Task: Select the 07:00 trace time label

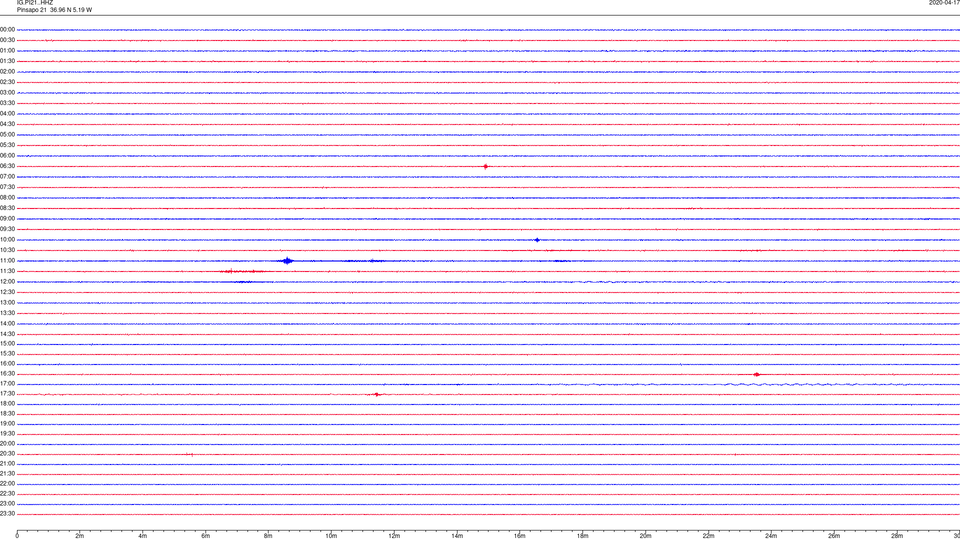Action: [7, 176]
